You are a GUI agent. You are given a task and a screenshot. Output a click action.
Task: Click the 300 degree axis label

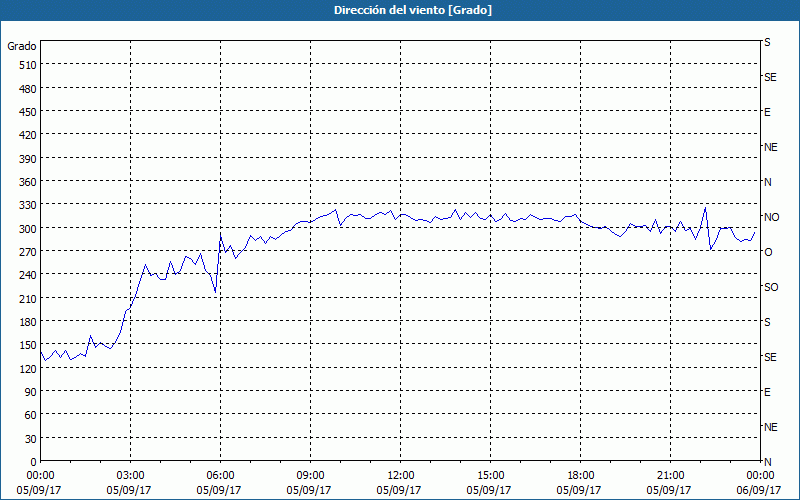(x=28, y=229)
